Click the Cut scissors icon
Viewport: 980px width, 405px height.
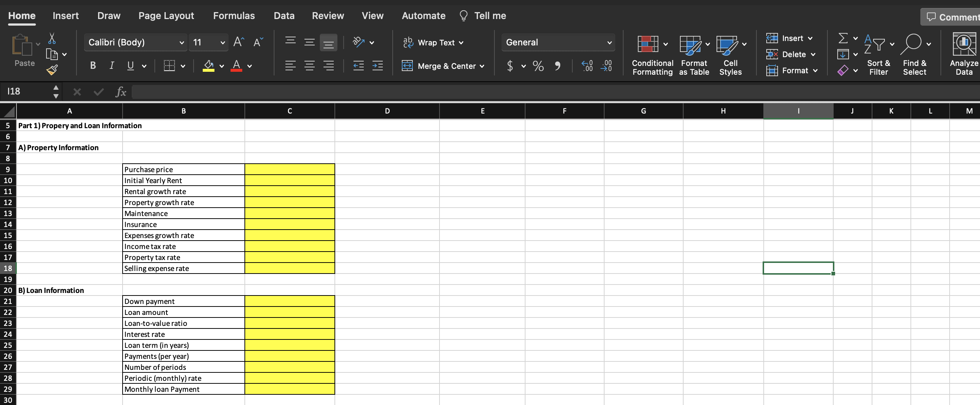[52, 38]
